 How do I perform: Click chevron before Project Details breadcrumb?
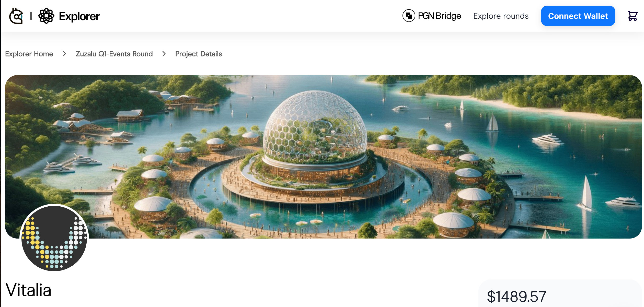click(164, 54)
